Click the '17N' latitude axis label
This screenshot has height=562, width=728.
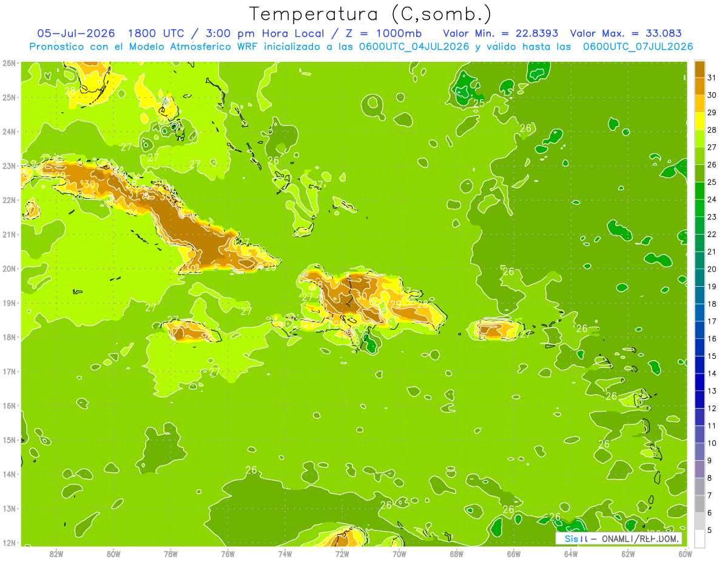point(8,371)
